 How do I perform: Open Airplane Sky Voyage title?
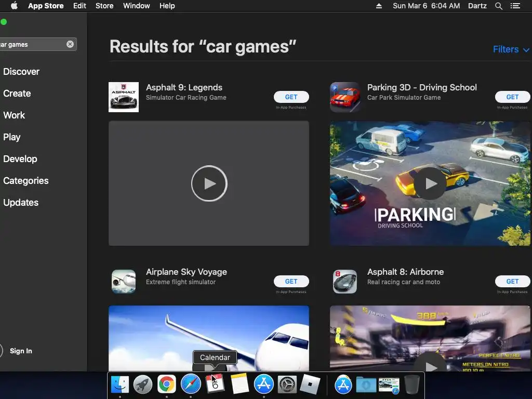coord(187,272)
